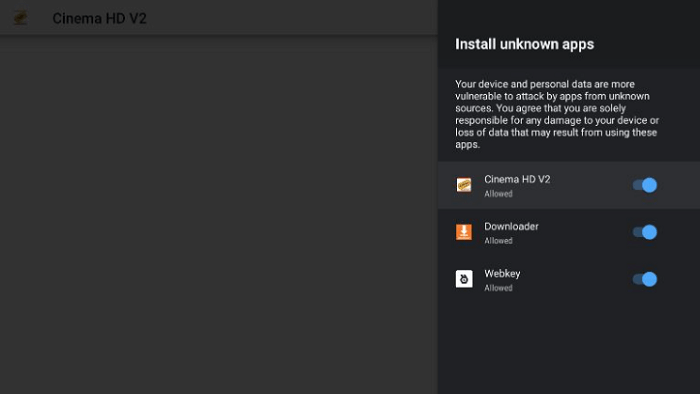This screenshot has height=394, width=700.
Task: Click the white Webkey app icon
Action: (464, 279)
